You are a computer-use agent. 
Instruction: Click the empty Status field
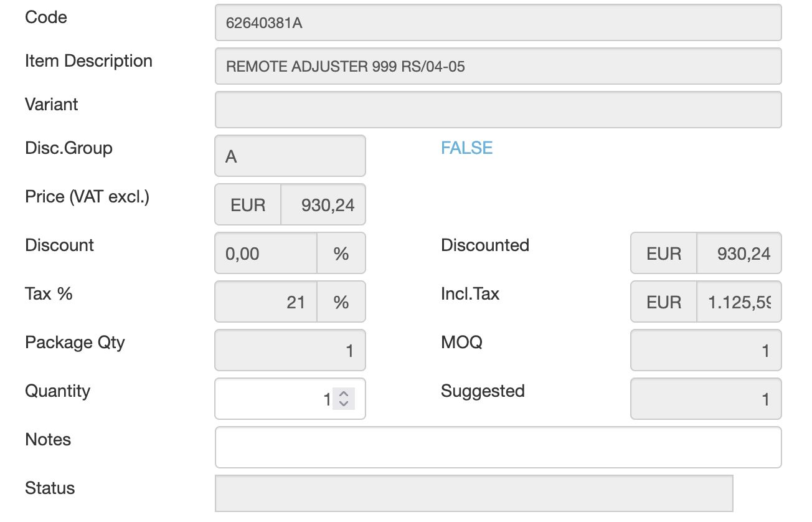click(x=473, y=493)
